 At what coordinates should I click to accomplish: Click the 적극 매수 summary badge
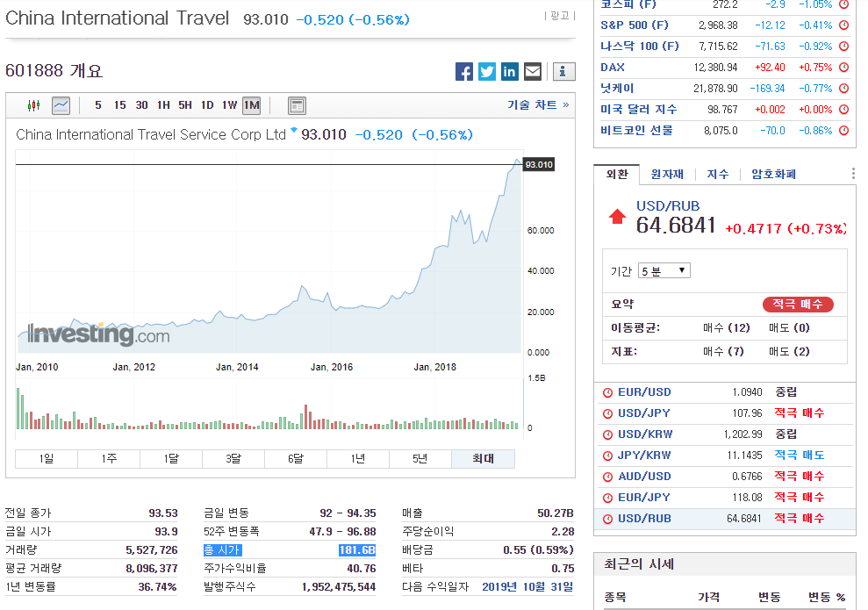click(798, 305)
